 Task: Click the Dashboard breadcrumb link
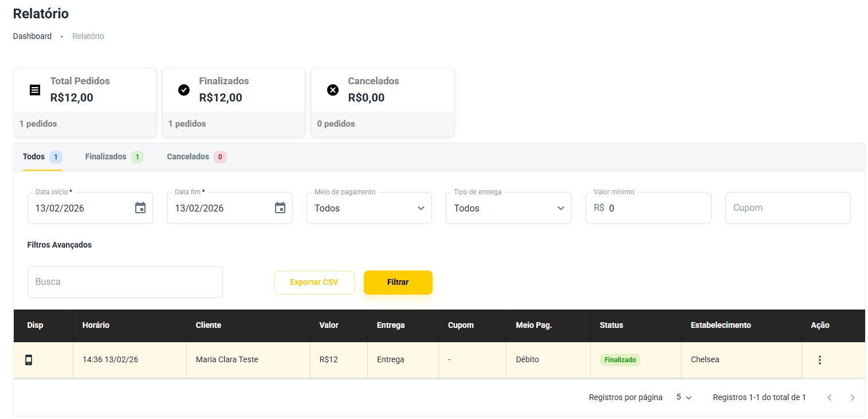coord(32,36)
